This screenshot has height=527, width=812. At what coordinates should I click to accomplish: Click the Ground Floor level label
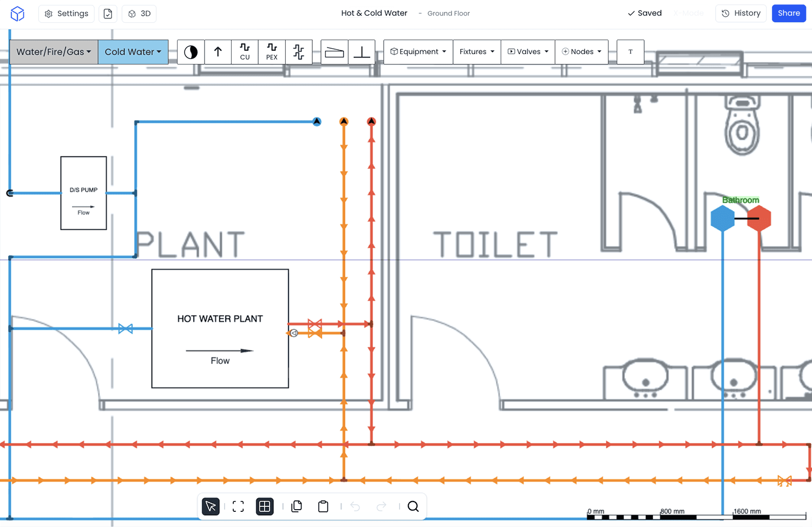pos(448,14)
